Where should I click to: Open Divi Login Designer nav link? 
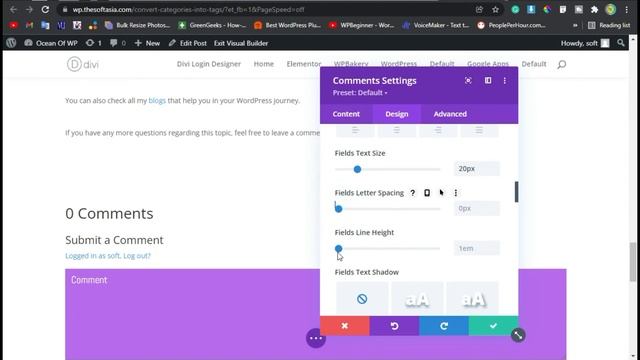(x=209, y=64)
